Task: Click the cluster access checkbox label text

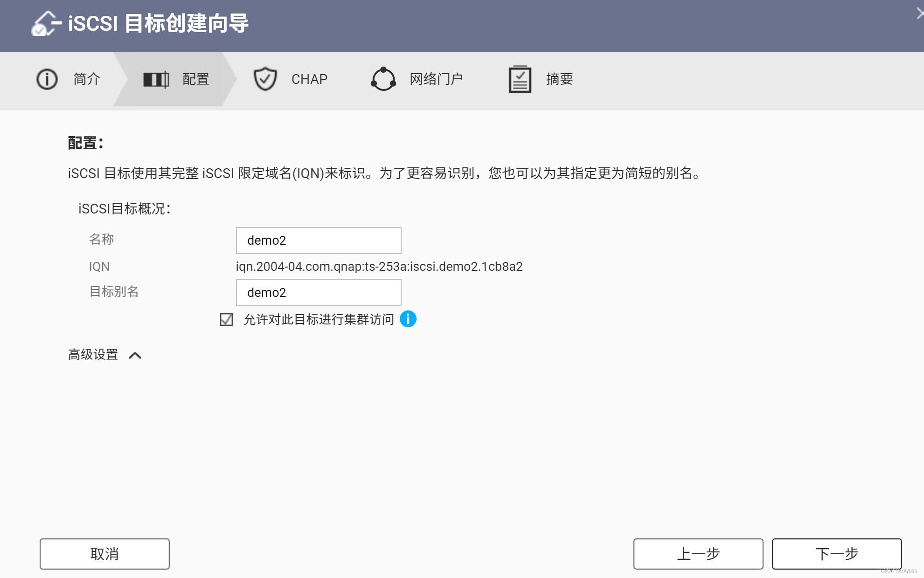Action: (x=319, y=320)
